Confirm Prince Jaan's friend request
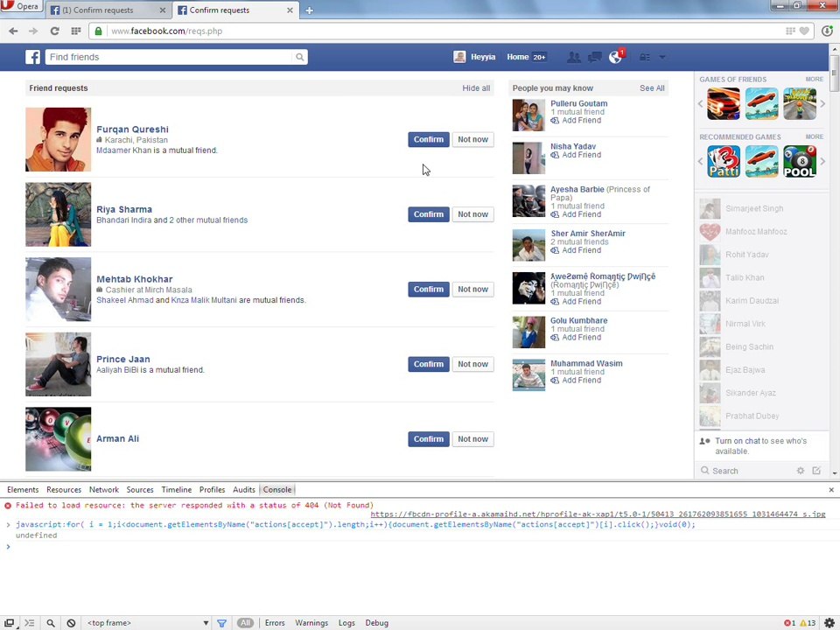 coord(429,364)
